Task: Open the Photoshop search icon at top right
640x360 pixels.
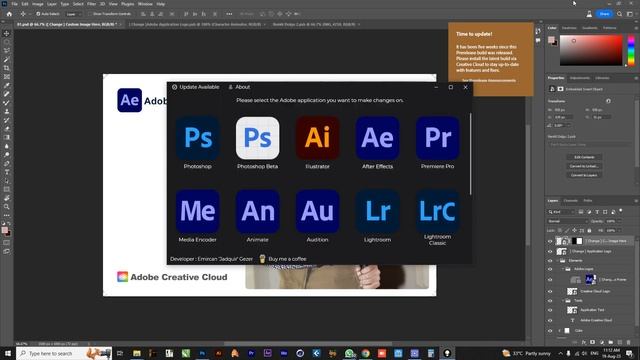Action: (x=619, y=14)
